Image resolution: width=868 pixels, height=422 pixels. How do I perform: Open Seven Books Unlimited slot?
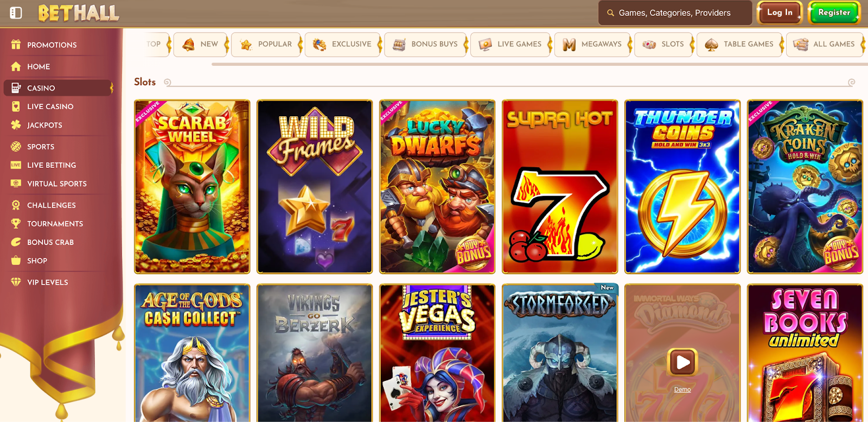[x=805, y=353]
